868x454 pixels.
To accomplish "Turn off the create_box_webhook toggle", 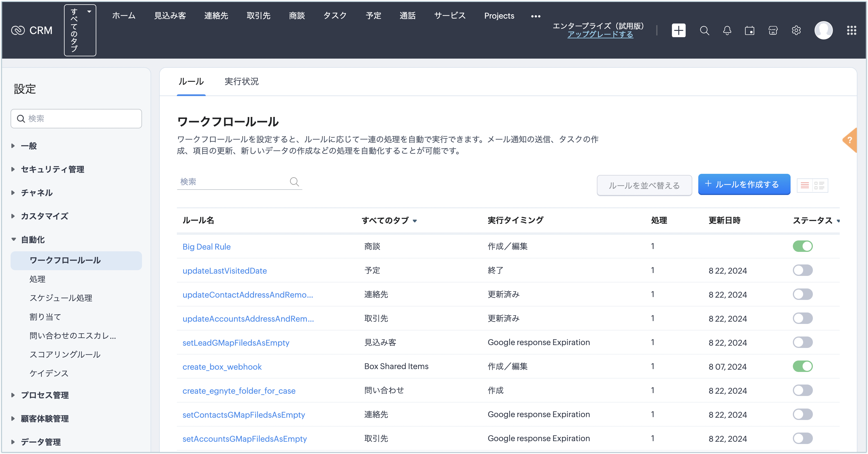I will (x=803, y=366).
